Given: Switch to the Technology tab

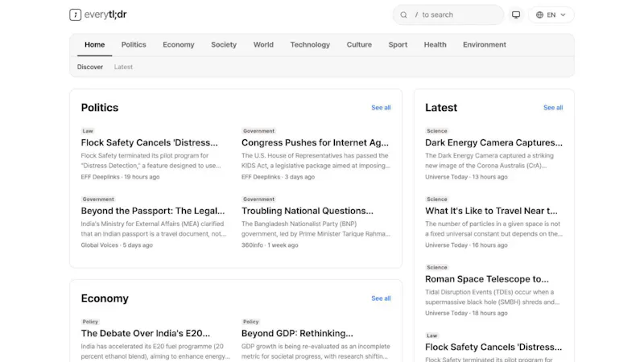Looking at the screenshot, I should click(x=310, y=45).
